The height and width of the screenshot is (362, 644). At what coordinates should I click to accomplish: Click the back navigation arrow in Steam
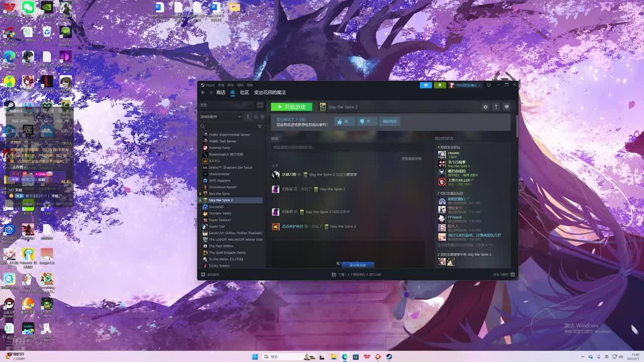tap(203, 93)
